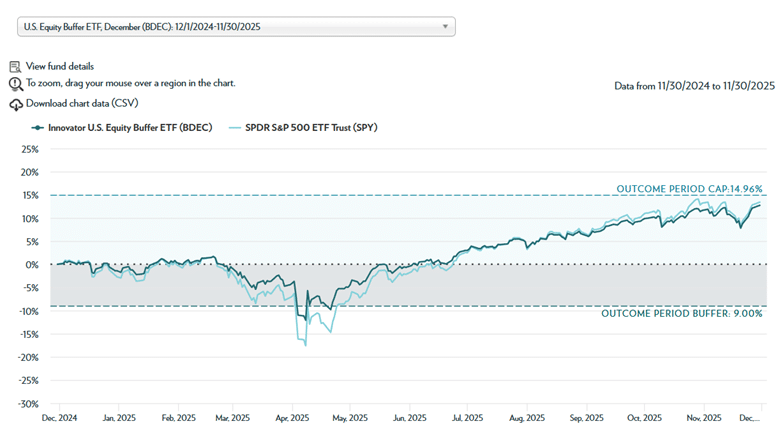Click the cloud download icon

[x=15, y=105]
